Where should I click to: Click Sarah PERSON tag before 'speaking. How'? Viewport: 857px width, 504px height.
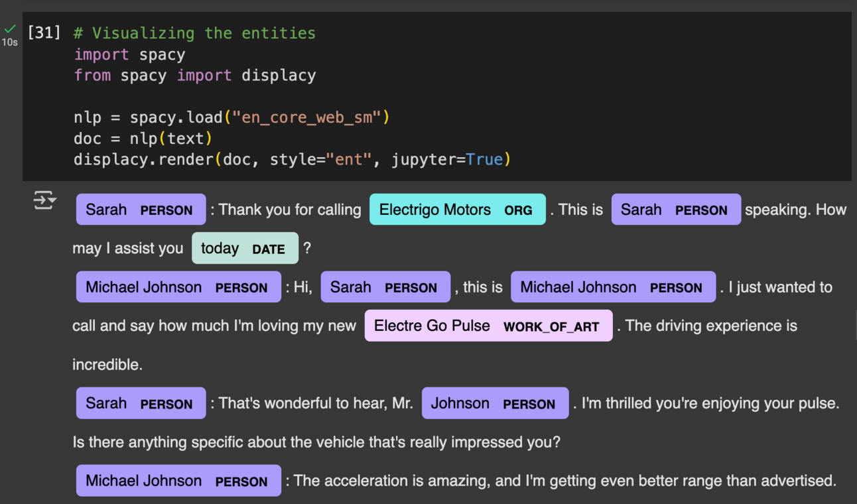point(676,210)
